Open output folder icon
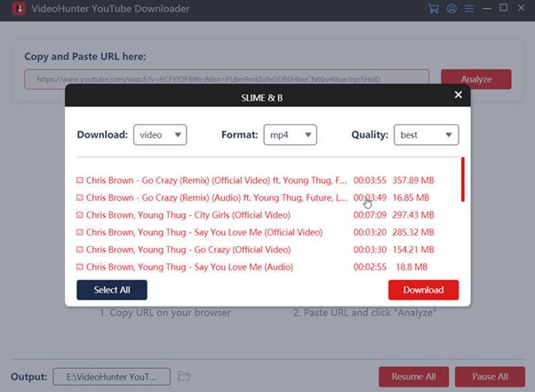Screen dimensions: 535x392 (184, 376)
